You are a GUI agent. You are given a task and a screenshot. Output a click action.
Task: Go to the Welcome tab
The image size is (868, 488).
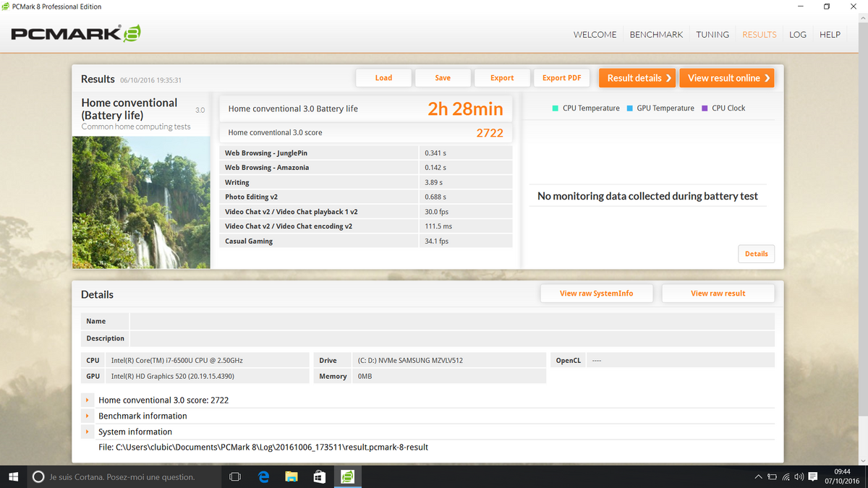pyautogui.click(x=595, y=34)
